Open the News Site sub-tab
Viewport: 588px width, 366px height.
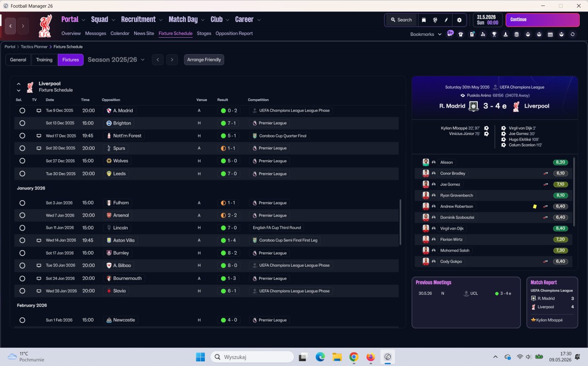pyautogui.click(x=144, y=34)
